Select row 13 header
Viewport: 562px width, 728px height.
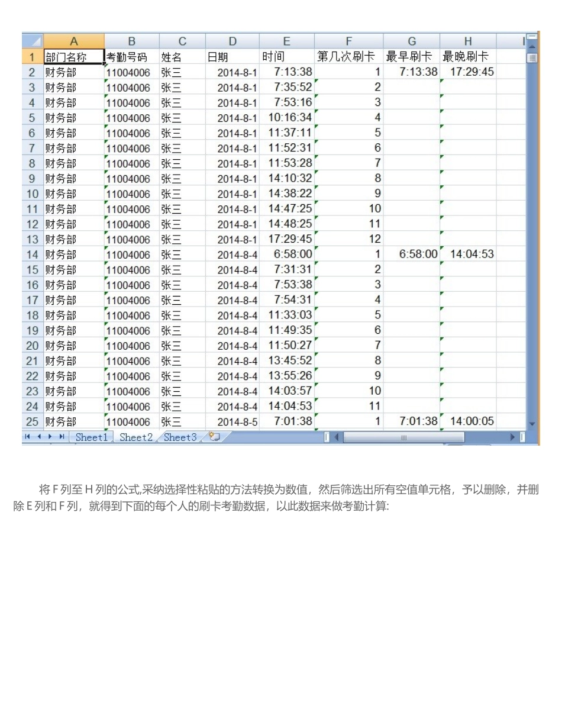(33, 239)
